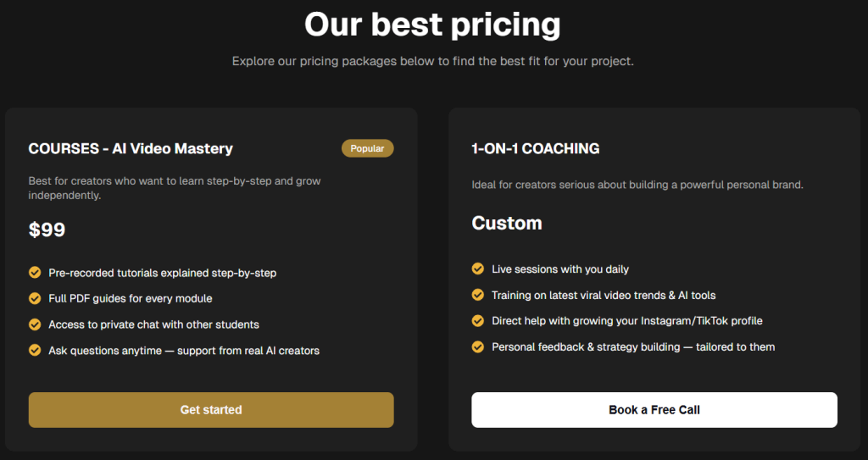The image size is (868, 460).
Task: Click the Our best pricing title
Action: pos(432,25)
